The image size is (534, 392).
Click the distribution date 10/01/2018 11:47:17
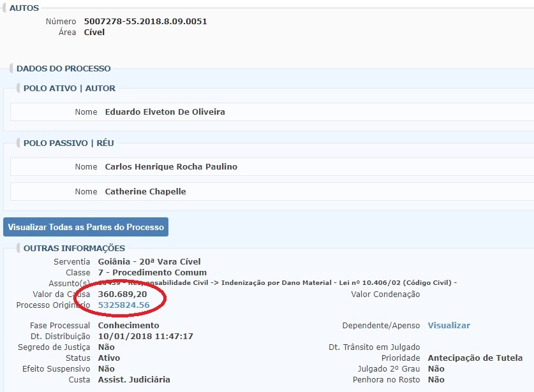pos(145,337)
